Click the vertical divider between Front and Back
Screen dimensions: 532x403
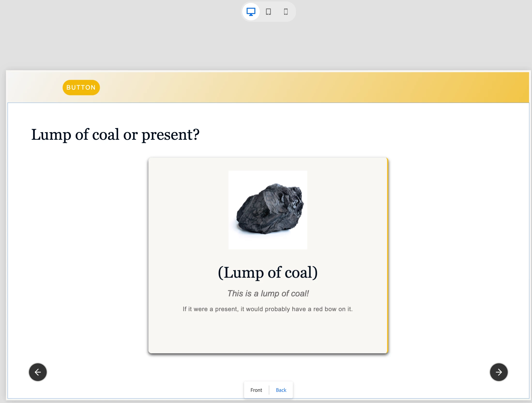(269, 390)
